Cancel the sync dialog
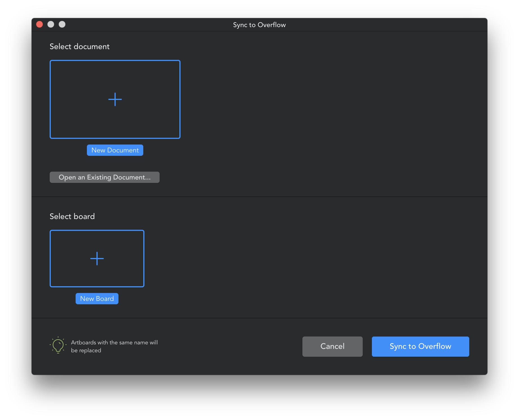This screenshot has height=420, width=519. [x=332, y=346]
